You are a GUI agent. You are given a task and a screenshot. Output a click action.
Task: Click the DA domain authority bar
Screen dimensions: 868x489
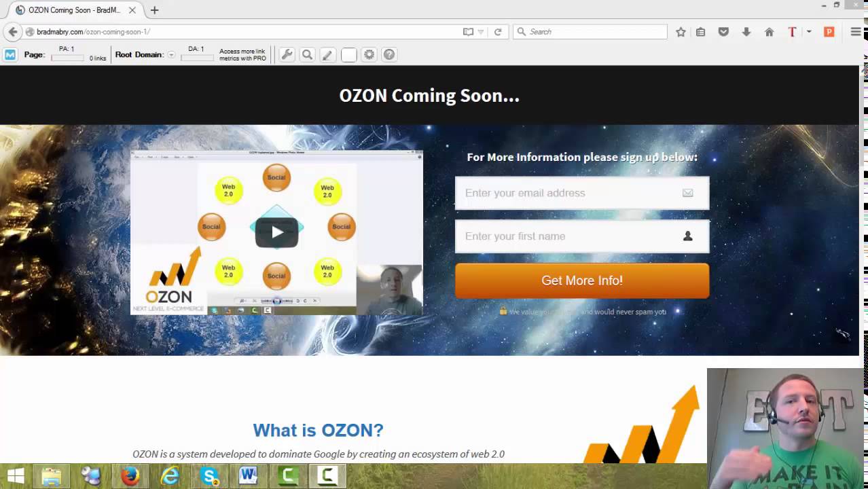tap(197, 58)
